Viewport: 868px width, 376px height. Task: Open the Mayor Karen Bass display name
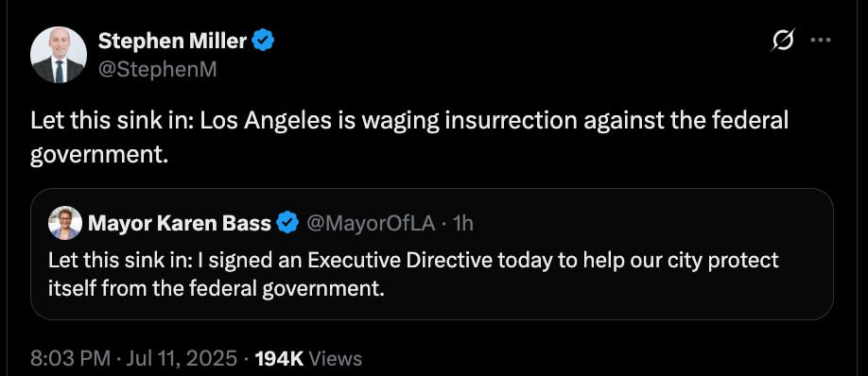[x=180, y=223]
